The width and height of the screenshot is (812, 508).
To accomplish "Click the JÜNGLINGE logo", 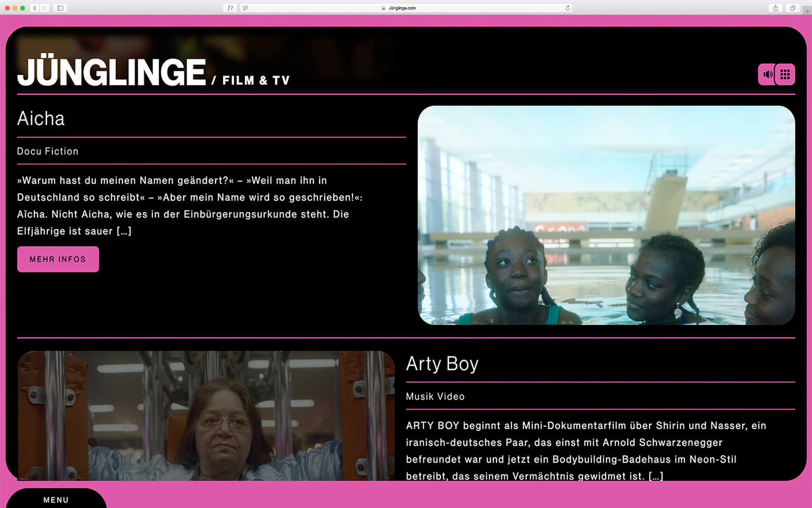I will [112, 72].
